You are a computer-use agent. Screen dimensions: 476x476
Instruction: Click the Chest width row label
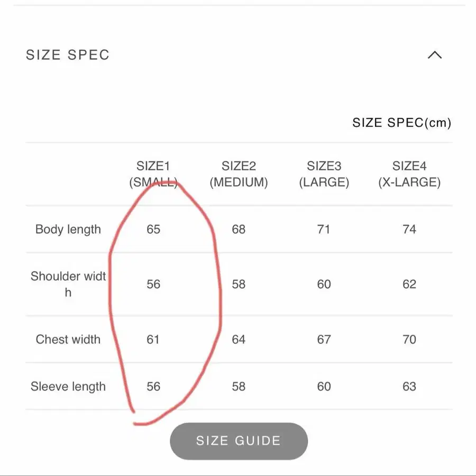point(68,340)
